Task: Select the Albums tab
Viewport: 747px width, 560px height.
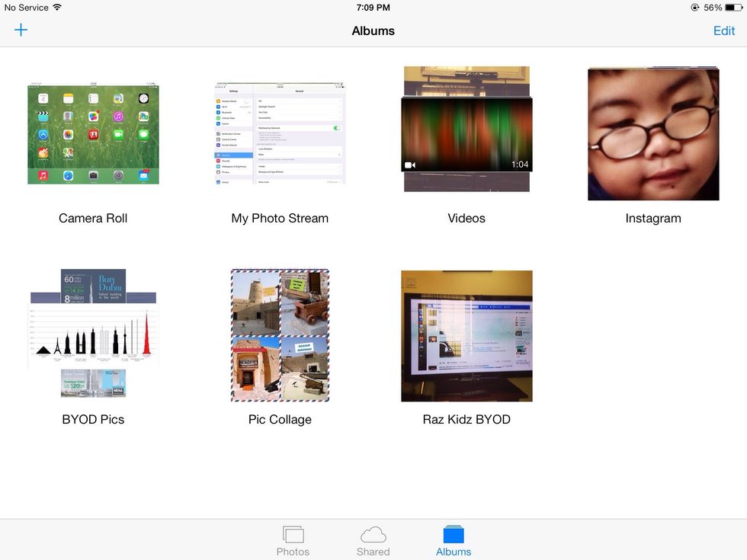Action: coord(454,541)
